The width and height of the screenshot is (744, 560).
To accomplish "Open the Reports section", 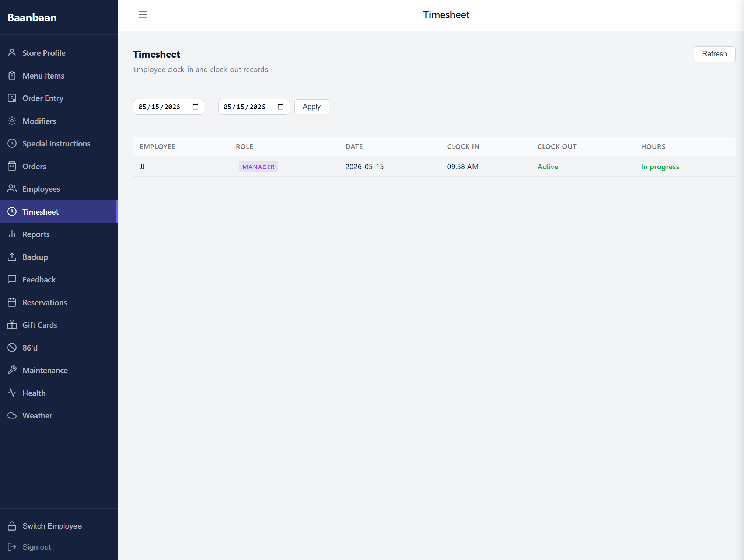I will coord(59,234).
